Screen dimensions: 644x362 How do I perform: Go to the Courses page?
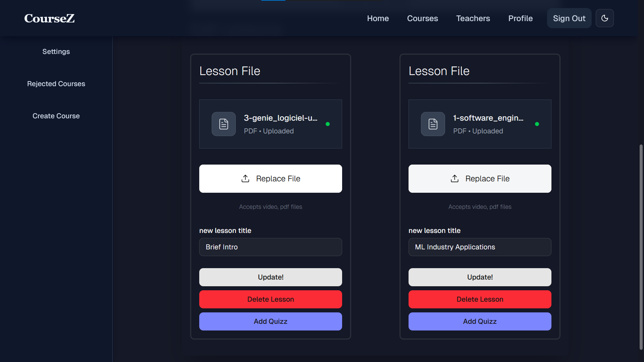click(422, 18)
